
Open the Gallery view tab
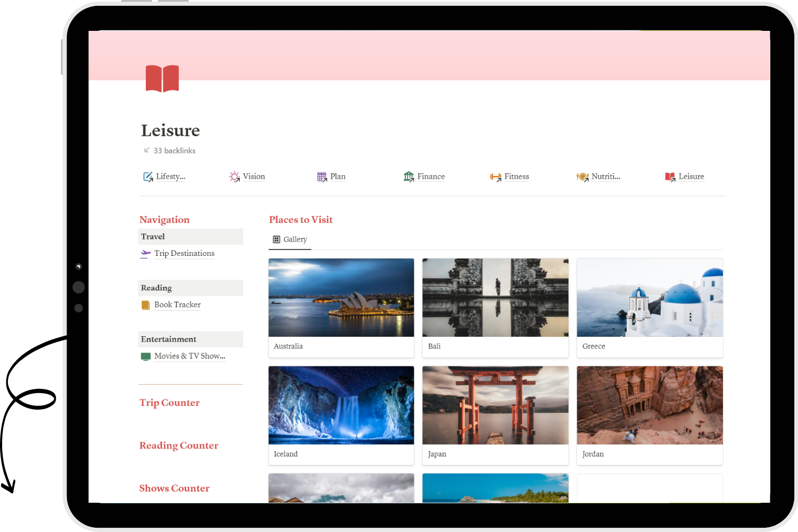(x=290, y=239)
